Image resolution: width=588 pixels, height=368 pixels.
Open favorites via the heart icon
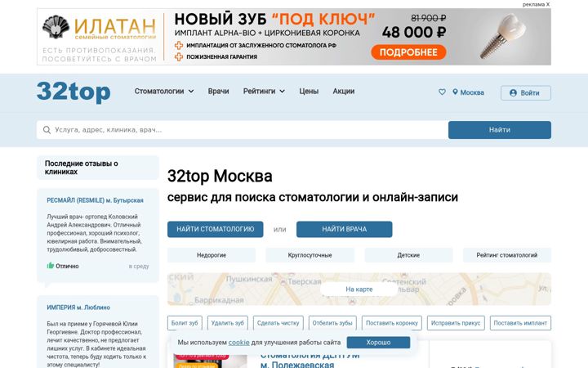point(442,92)
